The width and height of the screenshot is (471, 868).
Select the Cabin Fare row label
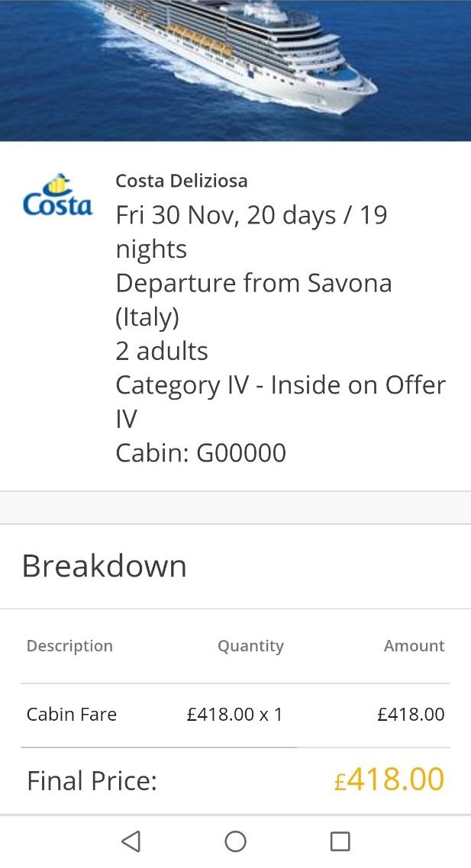(x=72, y=715)
